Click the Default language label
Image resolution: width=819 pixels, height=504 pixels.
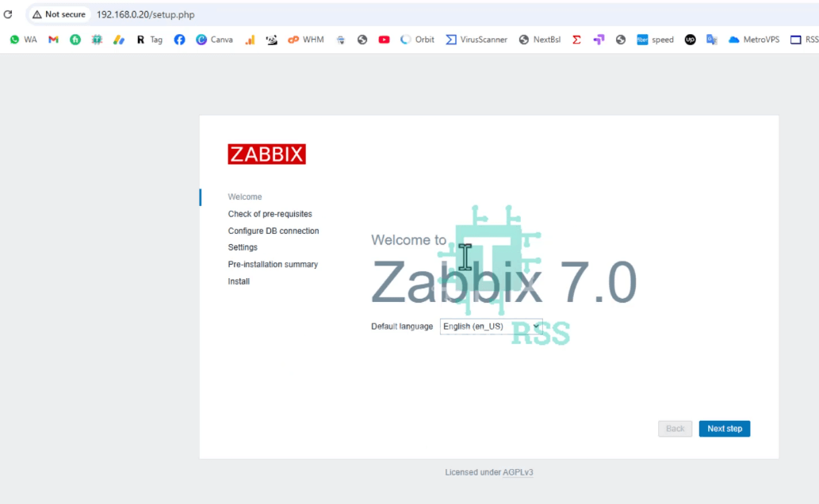point(402,326)
